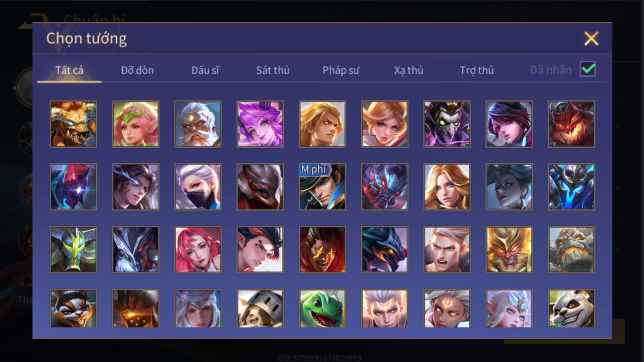Show the 'Pháp sư' hero category
The width and height of the screenshot is (644, 362).
[x=341, y=70]
